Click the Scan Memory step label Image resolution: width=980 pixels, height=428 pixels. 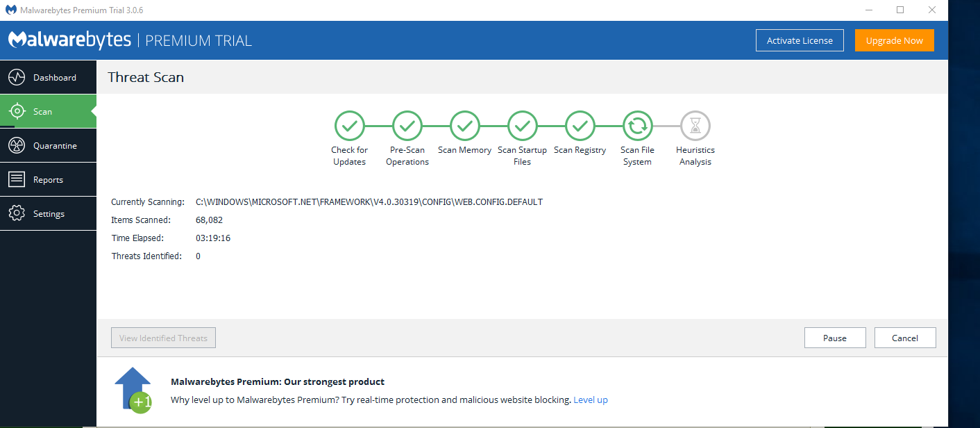click(x=464, y=150)
